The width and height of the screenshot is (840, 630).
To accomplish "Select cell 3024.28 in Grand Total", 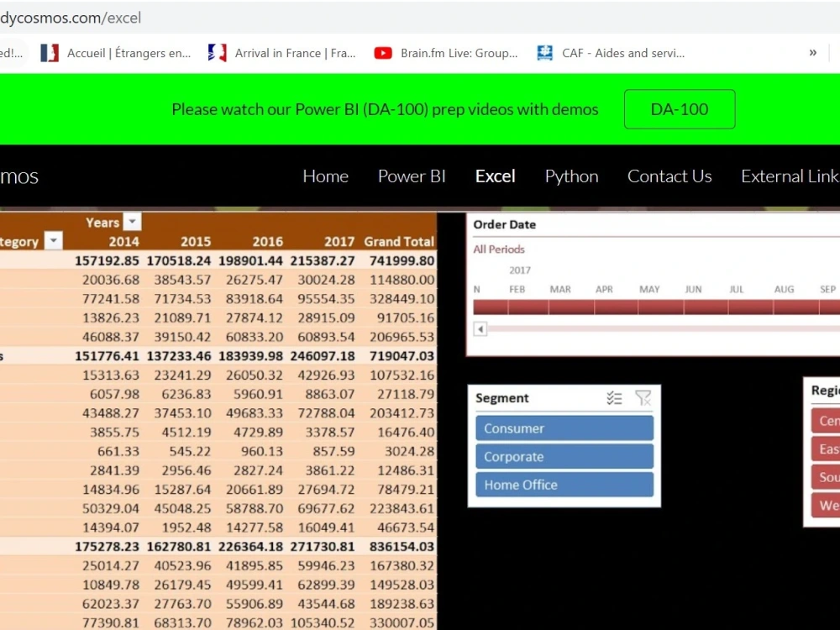I will (409, 452).
